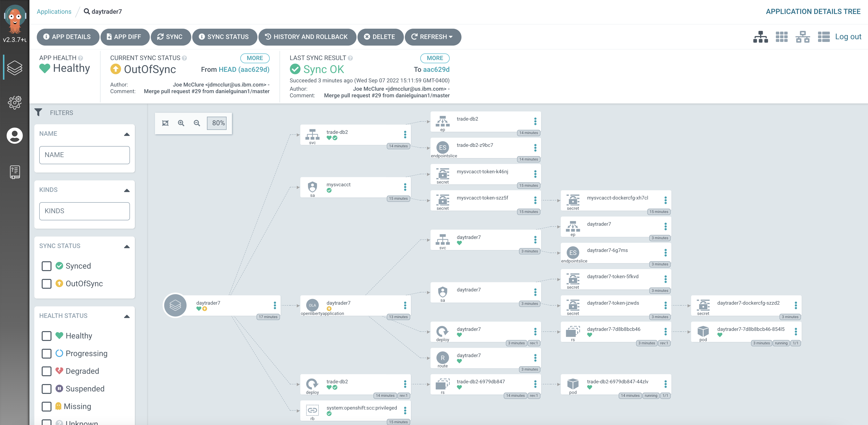Click the Application Details Tree view icon

760,37
